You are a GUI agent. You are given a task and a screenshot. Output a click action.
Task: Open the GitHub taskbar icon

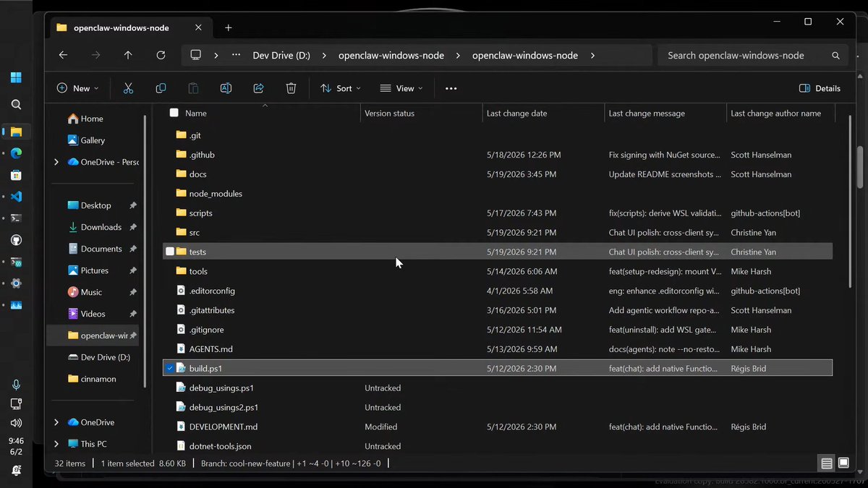pyautogui.click(x=16, y=239)
